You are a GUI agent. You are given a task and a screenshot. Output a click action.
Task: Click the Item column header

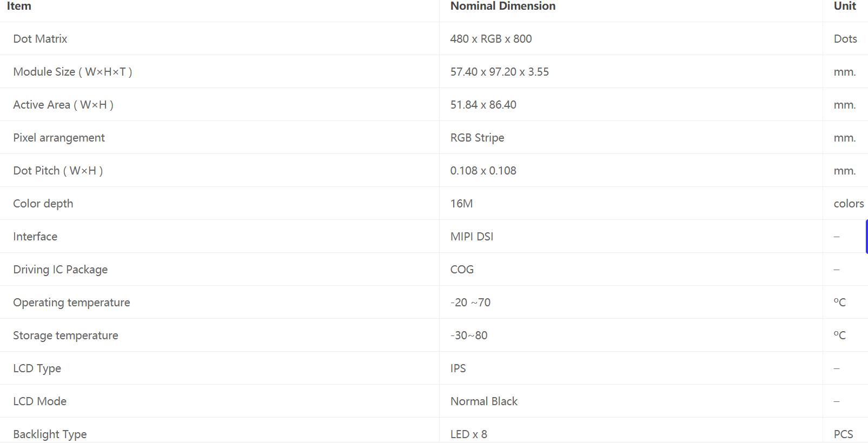pos(19,6)
